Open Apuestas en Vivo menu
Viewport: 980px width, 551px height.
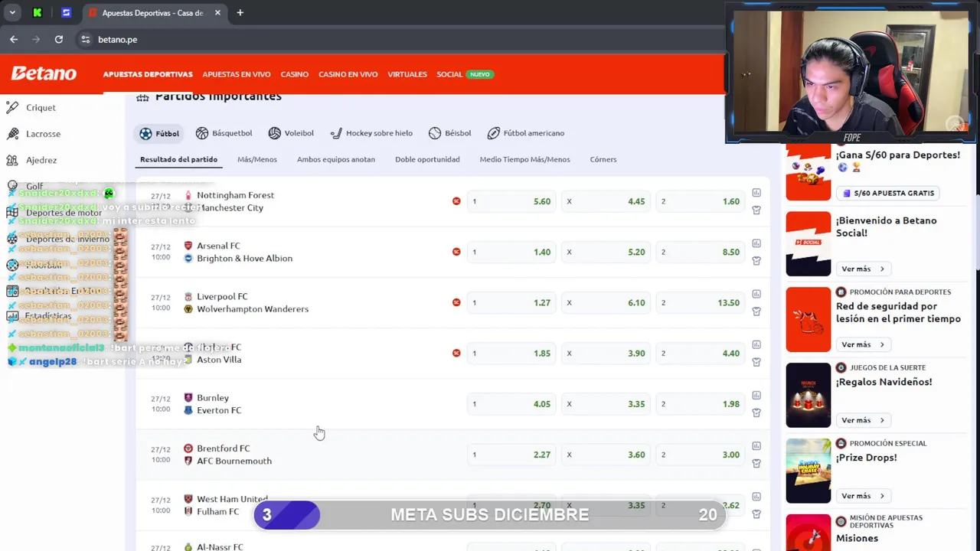tap(237, 74)
